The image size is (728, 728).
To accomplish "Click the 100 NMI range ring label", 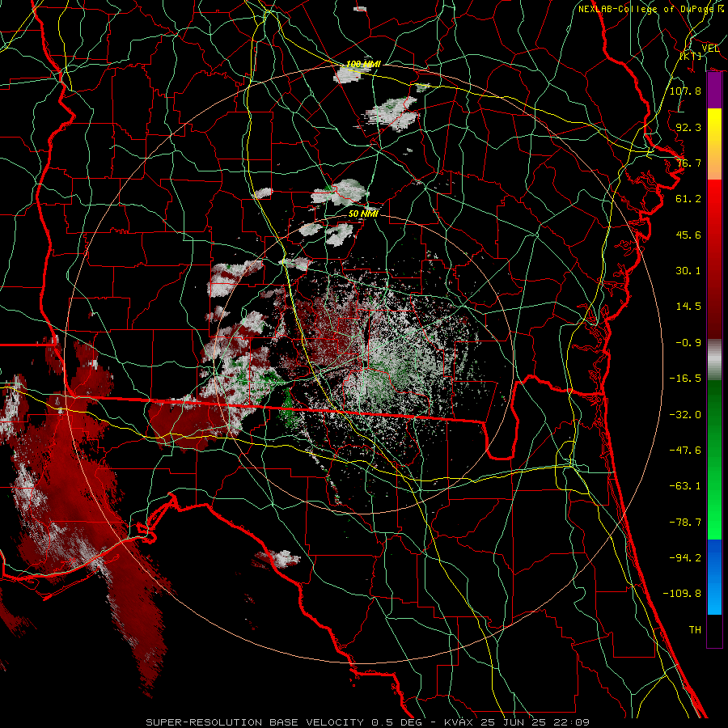I will pos(363,64).
